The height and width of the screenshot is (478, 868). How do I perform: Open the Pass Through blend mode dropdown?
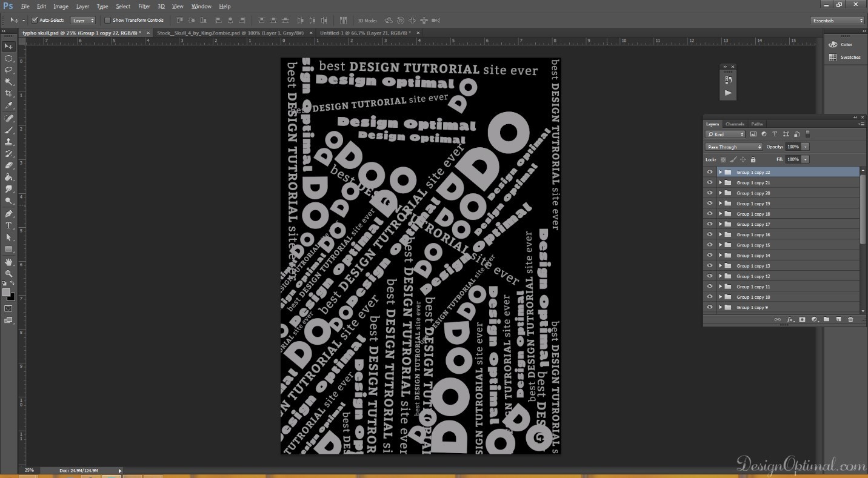(734, 147)
